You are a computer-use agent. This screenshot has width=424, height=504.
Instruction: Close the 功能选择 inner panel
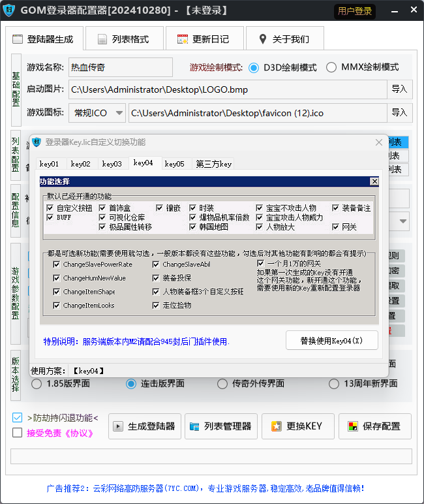374,181
